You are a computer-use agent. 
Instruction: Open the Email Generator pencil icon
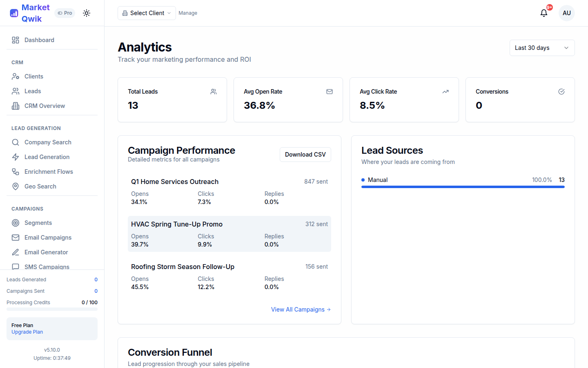coord(15,252)
